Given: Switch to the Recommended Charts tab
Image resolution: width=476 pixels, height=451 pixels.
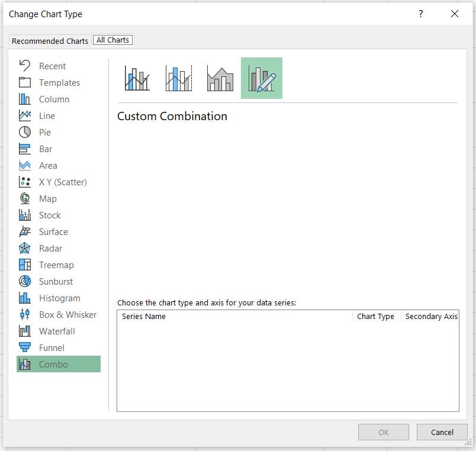Looking at the screenshot, I should (x=50, y=41).
